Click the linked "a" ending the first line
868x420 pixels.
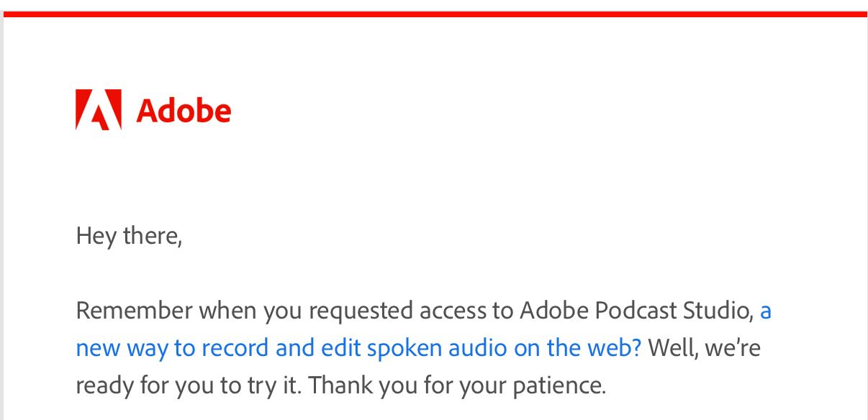click(766, 311)
